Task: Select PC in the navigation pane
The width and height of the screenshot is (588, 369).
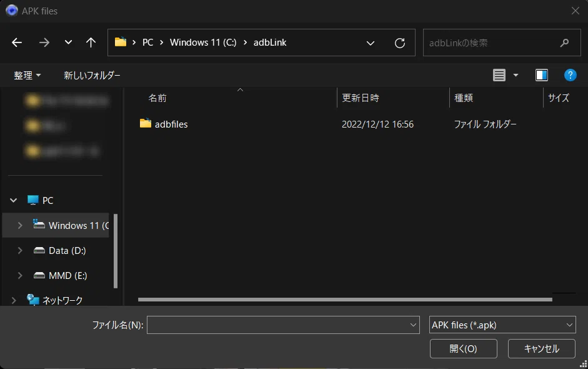Action: pos(48,201)
